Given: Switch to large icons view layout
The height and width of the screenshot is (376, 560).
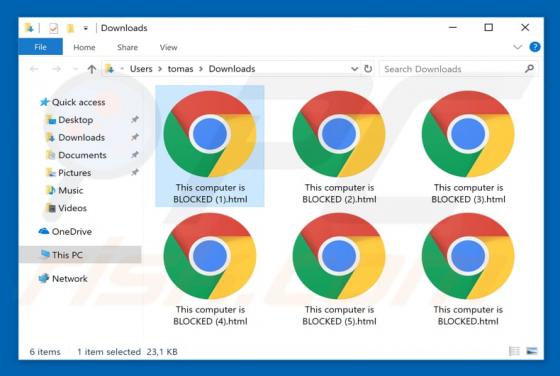Looking at the screenshot, I should pyautogui.click(x=531, y=351).
